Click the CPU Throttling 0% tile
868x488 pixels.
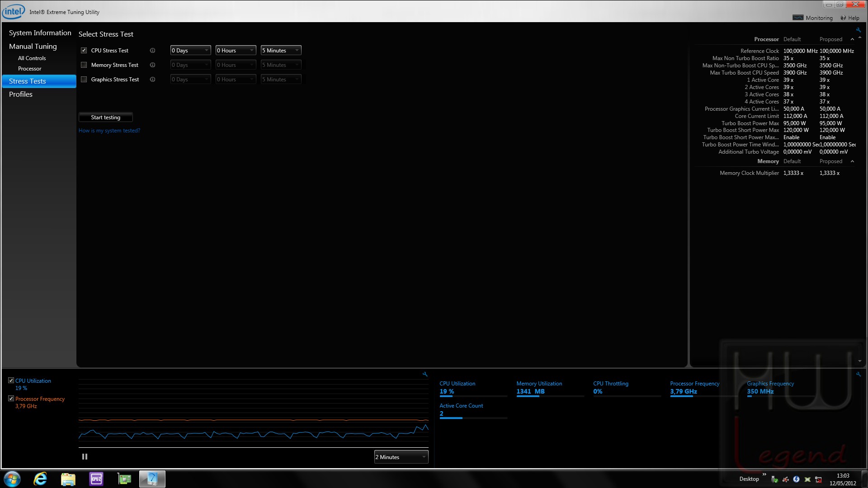click(x=627, y=388)
